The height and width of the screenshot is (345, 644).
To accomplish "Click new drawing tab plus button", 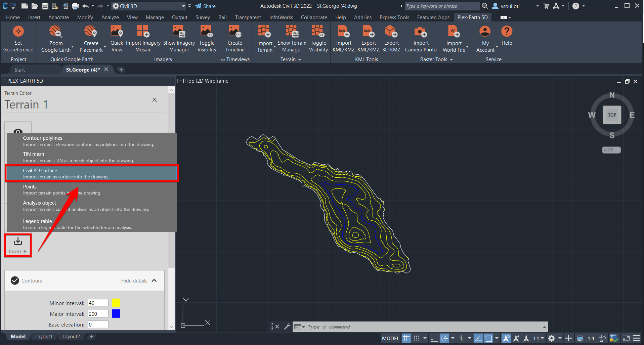I will pos(121,70).
